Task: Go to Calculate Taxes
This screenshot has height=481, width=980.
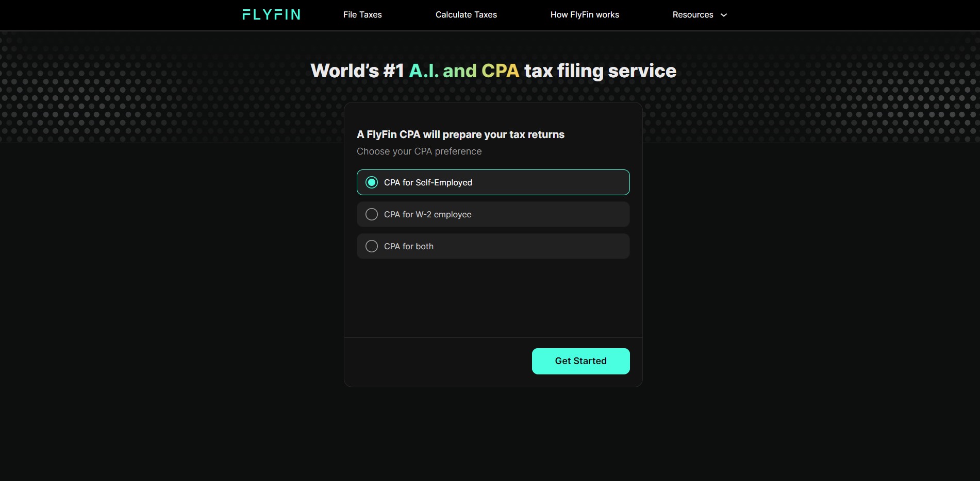Action: click(466, 14)
